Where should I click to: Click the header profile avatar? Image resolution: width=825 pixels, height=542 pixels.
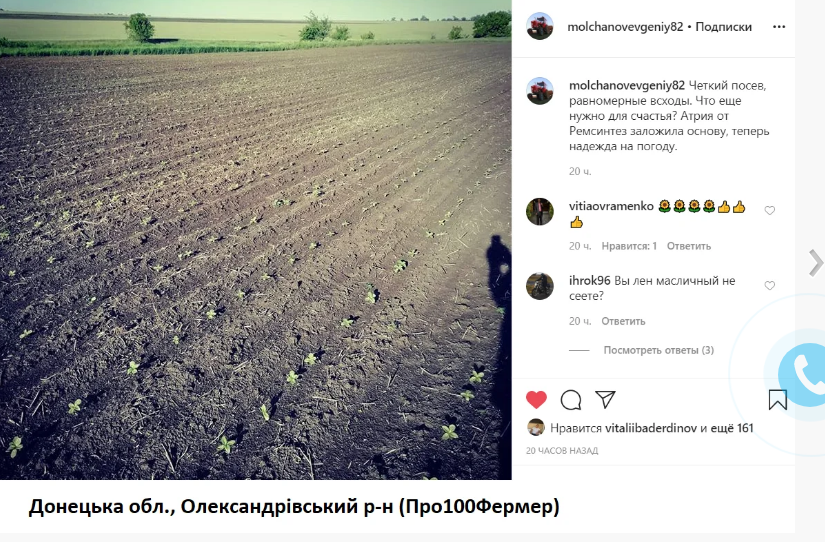coord(540,26)
